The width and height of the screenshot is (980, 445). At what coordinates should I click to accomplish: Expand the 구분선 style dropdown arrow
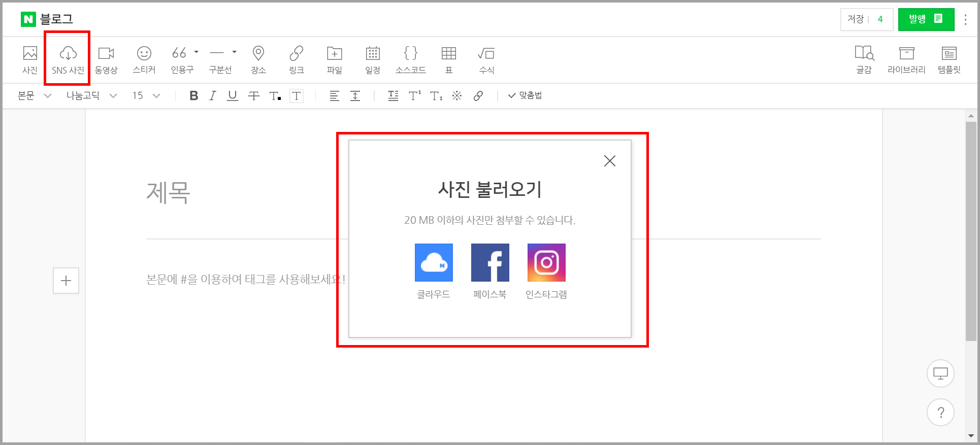(234, 52)
